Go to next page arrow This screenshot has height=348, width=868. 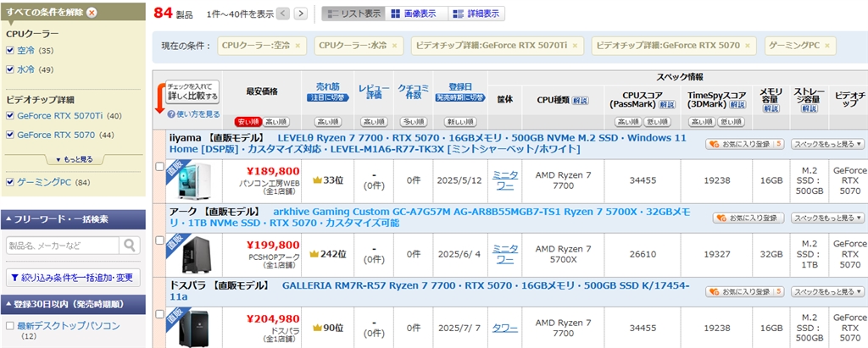pyautogui.click(x=301, y=14)
